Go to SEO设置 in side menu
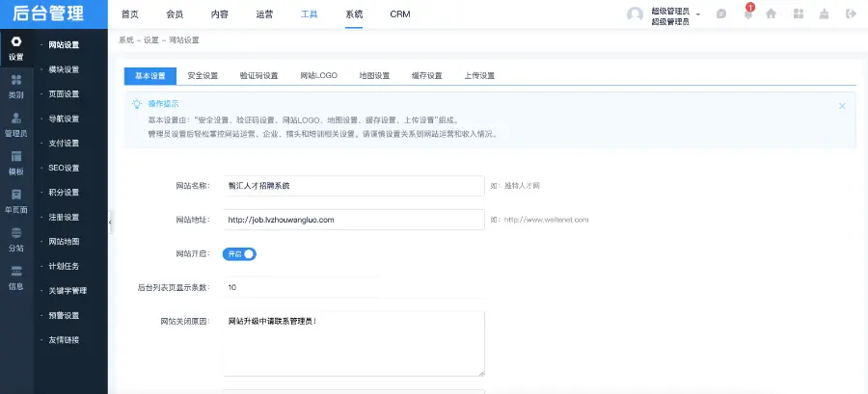Image resolution: width=868 pixels, height=394 pixels. tap(64, 168)
